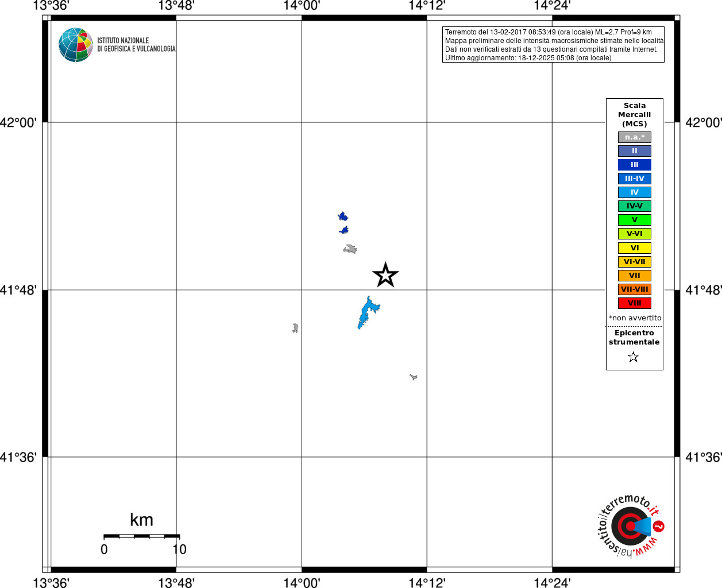Click the INGV globe logo
722x588 pixels.
(x=76, y=45)
